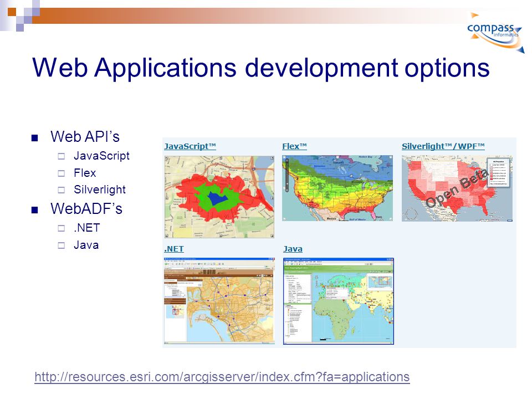
Task: Select the Flex sub-bullet text
Action: (x=85, y=173)
